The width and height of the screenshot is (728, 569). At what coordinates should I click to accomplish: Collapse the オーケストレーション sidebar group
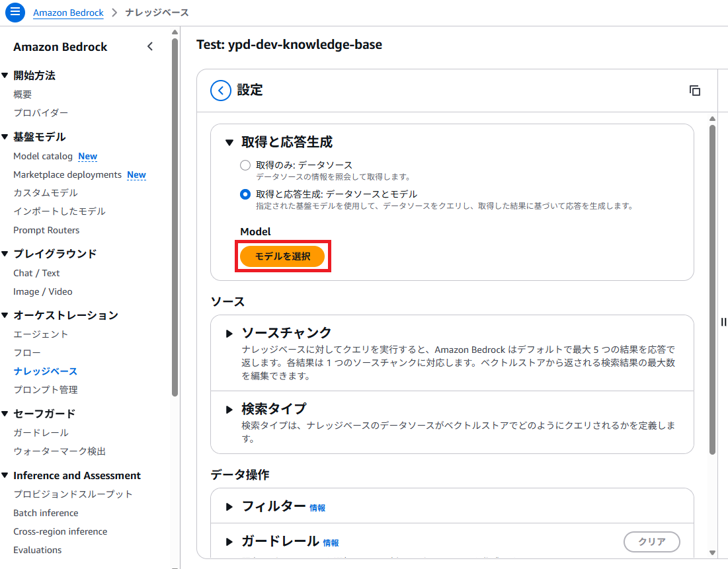tap(5, 315)
